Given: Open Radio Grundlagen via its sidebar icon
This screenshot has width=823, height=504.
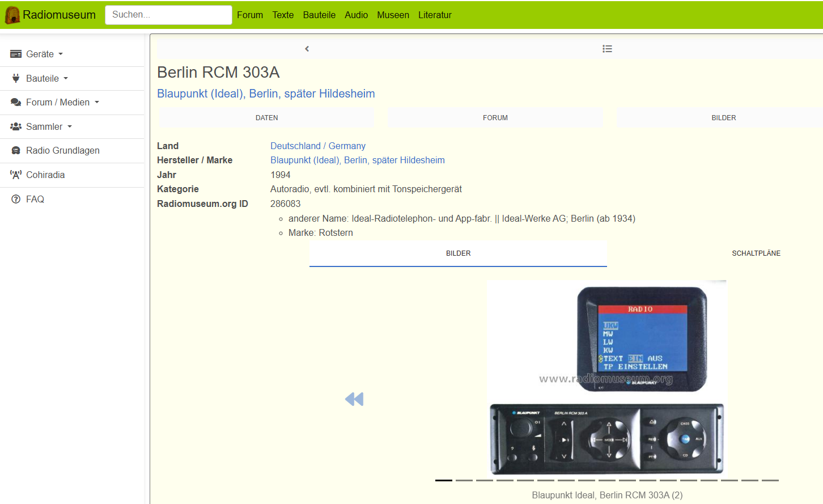Looking at the screenshot, I should click(16, 151).
